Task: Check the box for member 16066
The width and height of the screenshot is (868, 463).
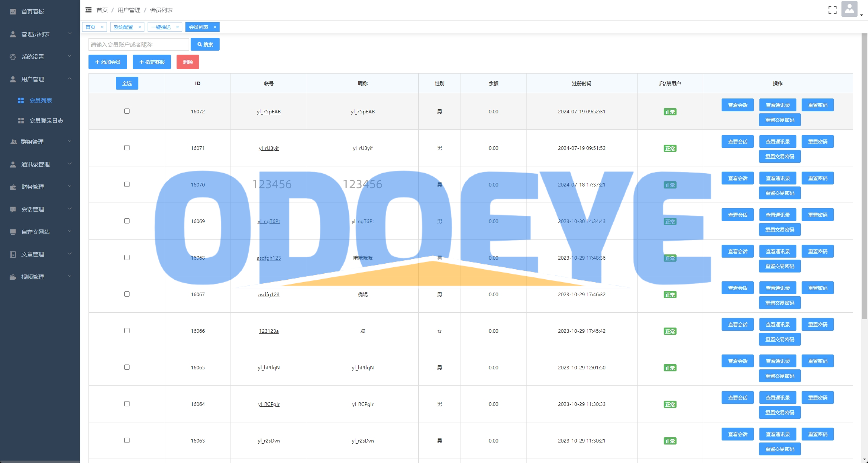Action: tap(127, 330)
